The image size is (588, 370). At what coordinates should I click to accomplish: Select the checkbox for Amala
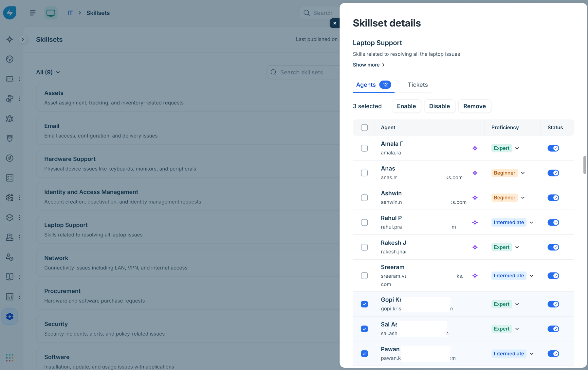click(364, 148)
